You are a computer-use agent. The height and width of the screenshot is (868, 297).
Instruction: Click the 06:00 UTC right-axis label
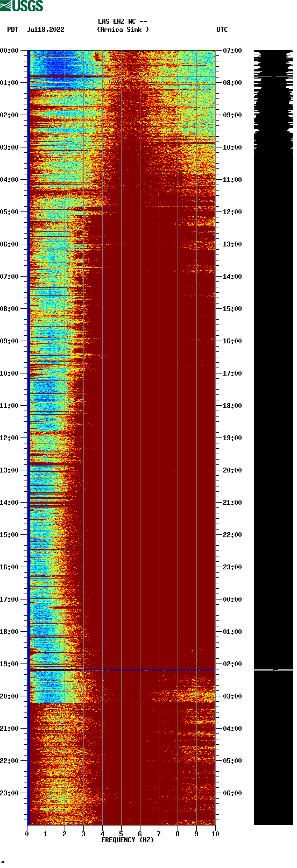point(232,793)
